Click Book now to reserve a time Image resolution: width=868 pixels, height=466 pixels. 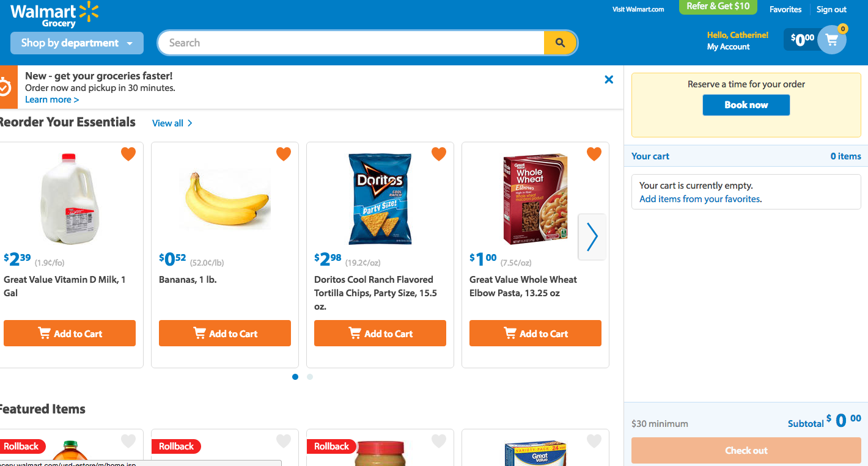coord(746,104)
